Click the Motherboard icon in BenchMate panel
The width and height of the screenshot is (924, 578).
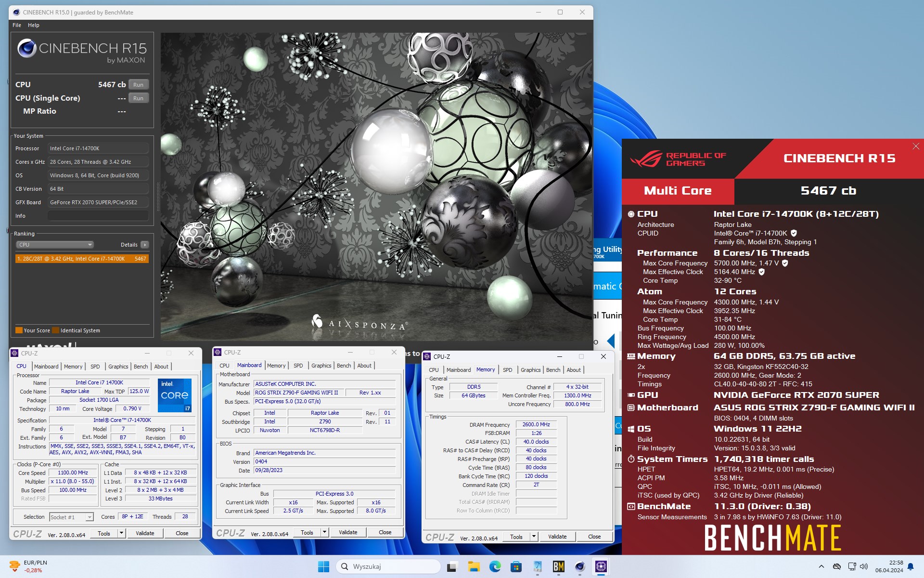[631, 407]
